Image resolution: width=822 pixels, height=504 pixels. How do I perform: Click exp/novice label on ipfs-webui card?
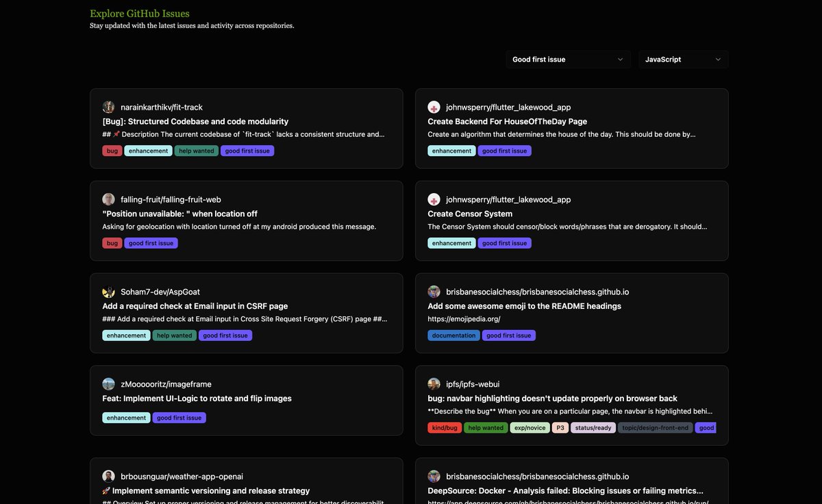click(530, 428)
